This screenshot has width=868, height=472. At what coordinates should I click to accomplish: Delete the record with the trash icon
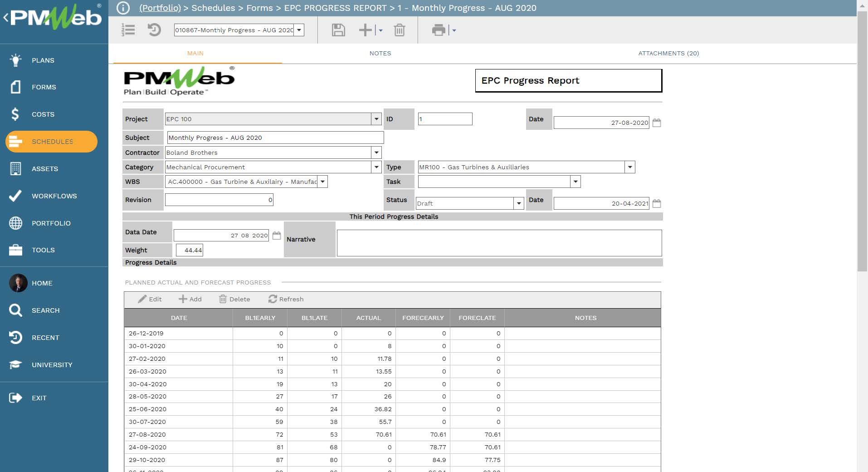pyautogui.click(x=400, y=30)
